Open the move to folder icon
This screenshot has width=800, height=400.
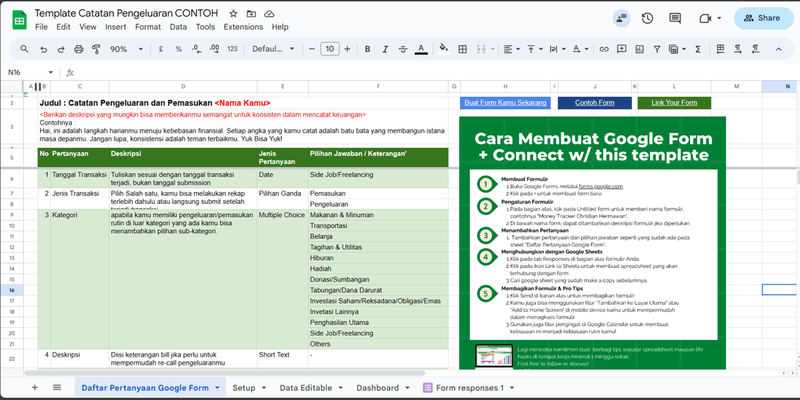[x=251, y=13]
